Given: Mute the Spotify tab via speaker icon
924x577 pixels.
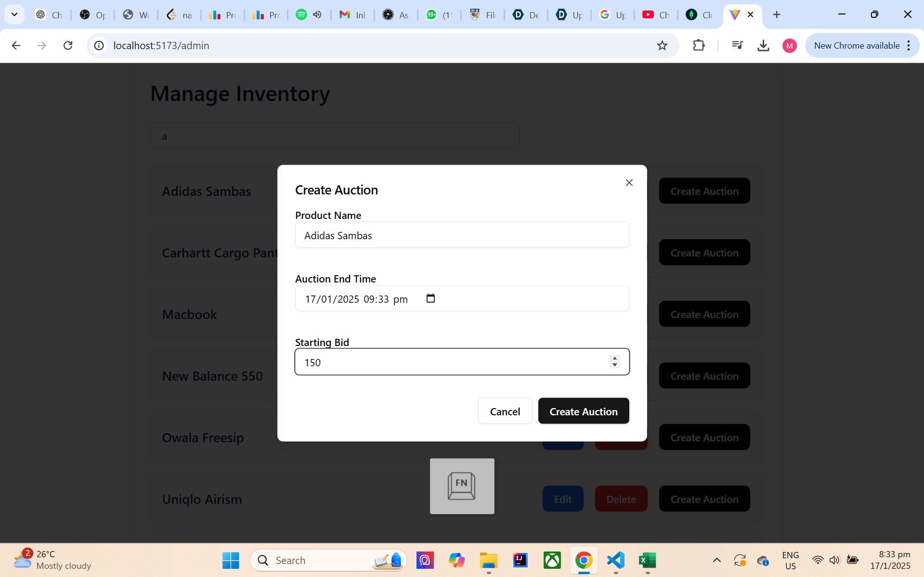Looking at the screenshot, I should click(317, 14).
